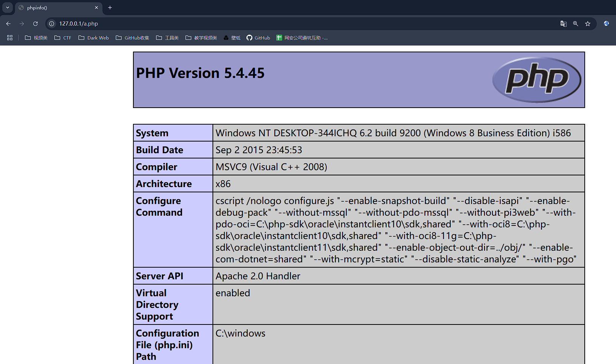
Task: Bookmark this page with the star
Action: [588, 24]
